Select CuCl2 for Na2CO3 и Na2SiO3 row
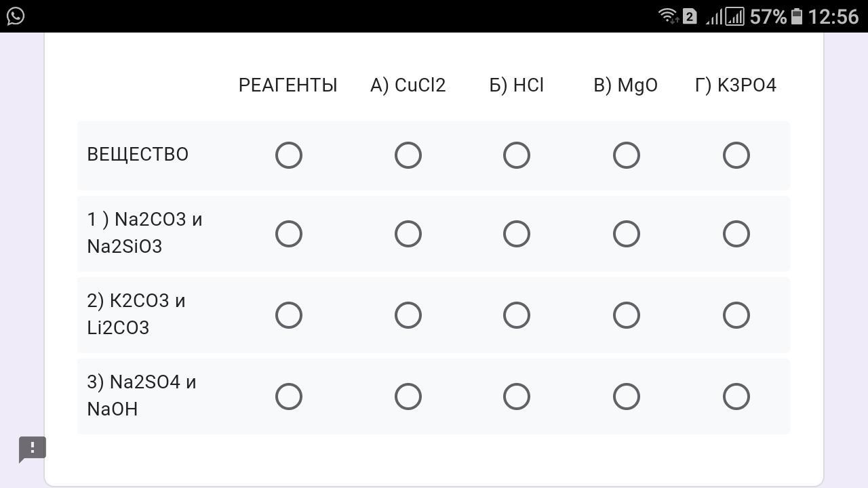The image size is (868, 488). pos(408,234)
